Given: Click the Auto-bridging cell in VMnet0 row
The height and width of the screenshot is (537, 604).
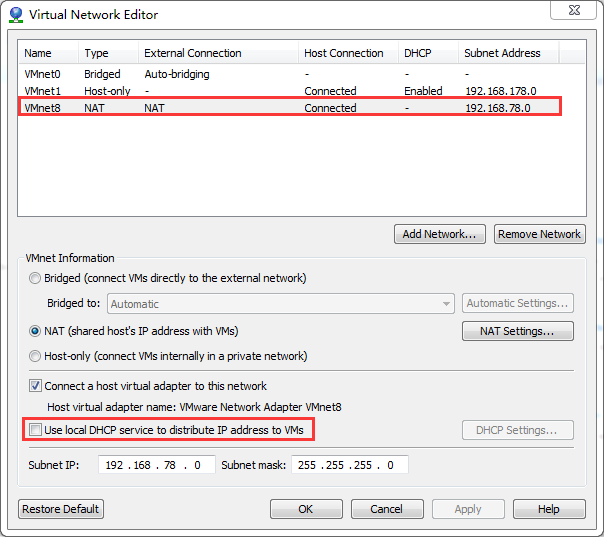Looking at the screenshot, I should click(177, 74).
